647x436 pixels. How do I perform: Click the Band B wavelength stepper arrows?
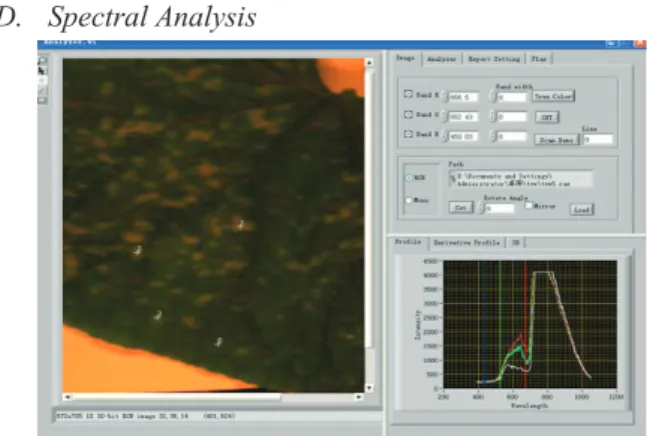pyautogui.click(x=444, y=136)
